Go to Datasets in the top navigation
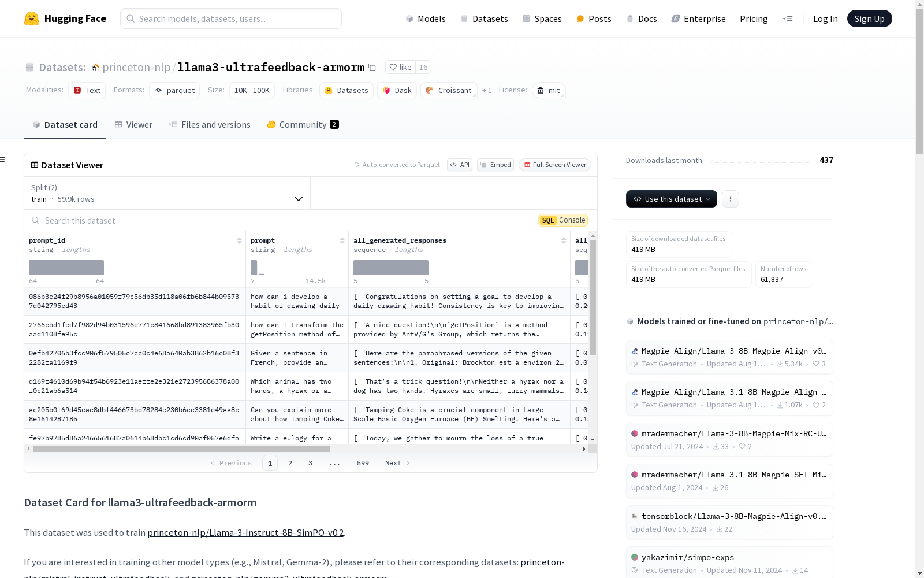The height and width of the screenshot is (578, 924). (x=484, y=18)
